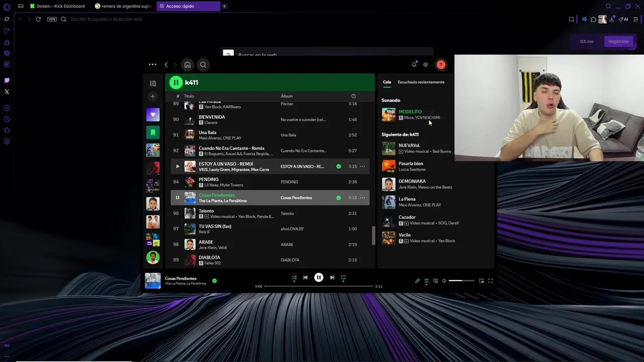The width and height of the screenshot is (644, 362).
Task: Sort tracks by Título column
Action: click(x=189, y=96)
